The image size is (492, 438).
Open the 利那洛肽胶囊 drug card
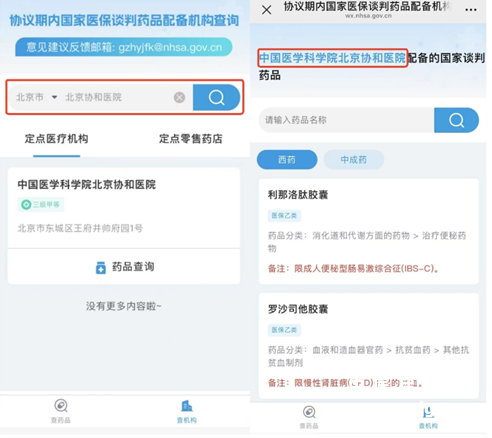coord(369,232)
